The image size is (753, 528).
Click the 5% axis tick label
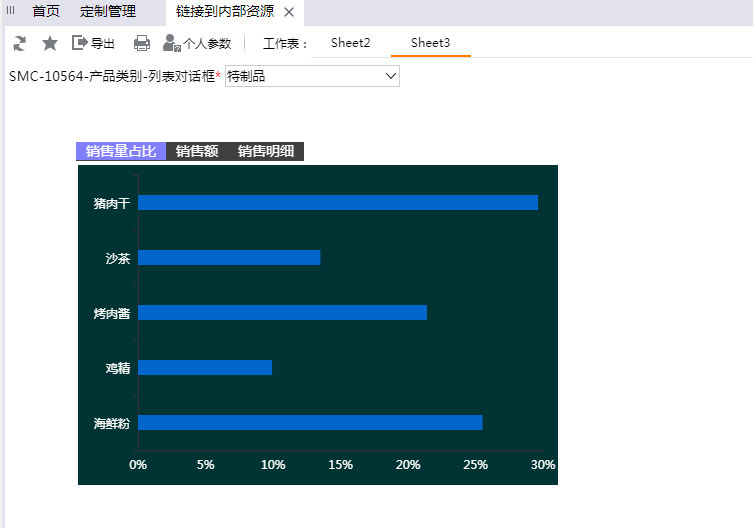point(206,465)
